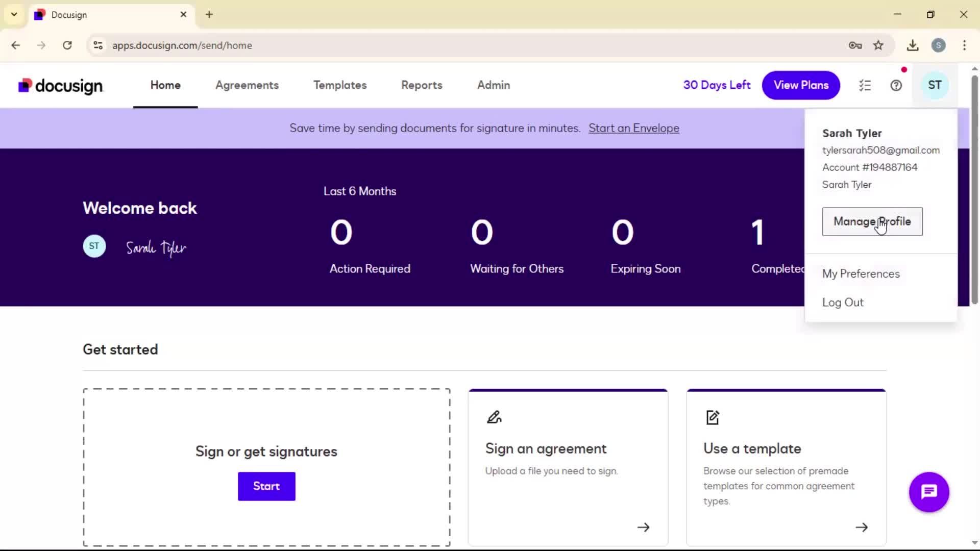Open the Templates tab

[x=340, y=85]
